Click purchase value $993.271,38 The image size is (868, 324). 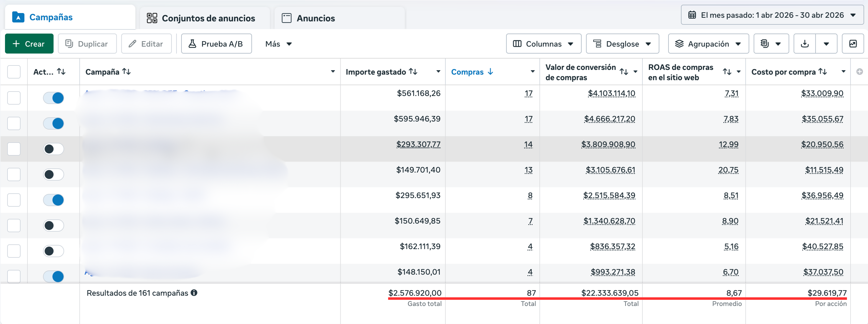point(612,272)
